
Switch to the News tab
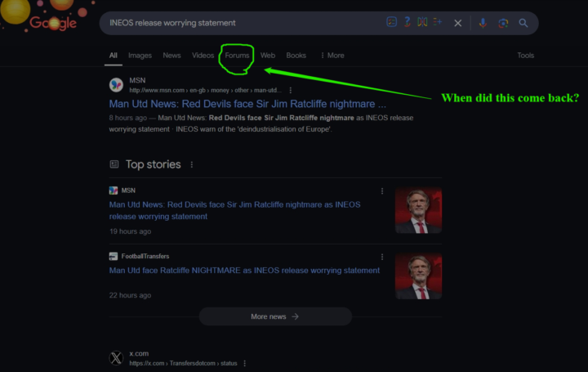(171, 56)
